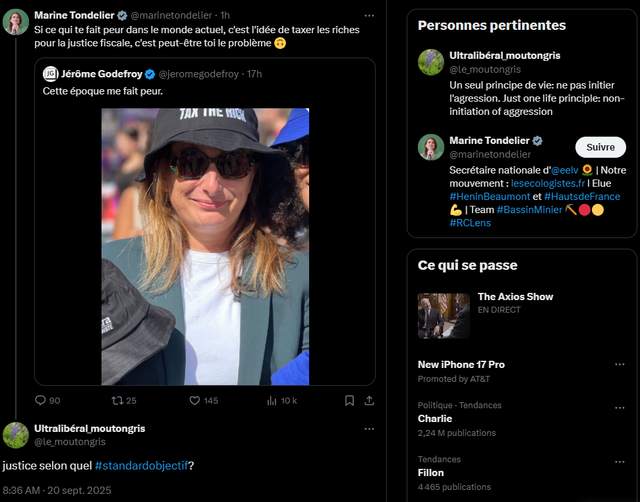Open the tweet's view count analytics

[x=273, y=400]
